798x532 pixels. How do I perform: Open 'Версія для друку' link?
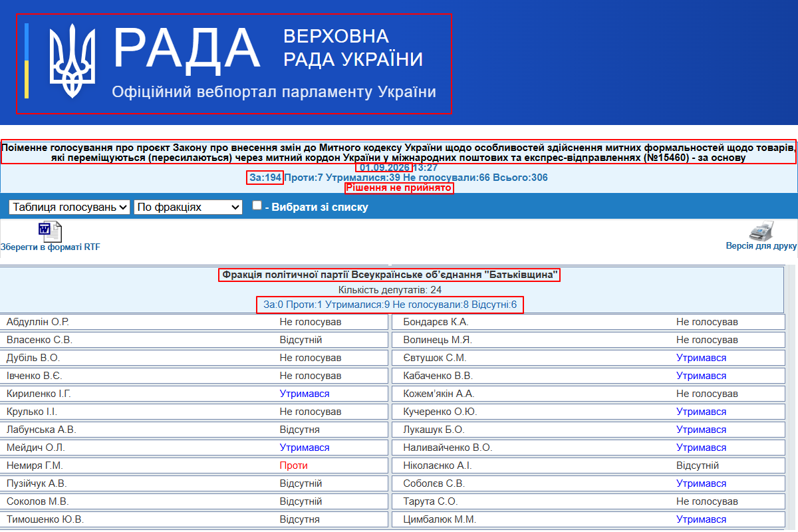pyautogui.click(x=761, y=246)
